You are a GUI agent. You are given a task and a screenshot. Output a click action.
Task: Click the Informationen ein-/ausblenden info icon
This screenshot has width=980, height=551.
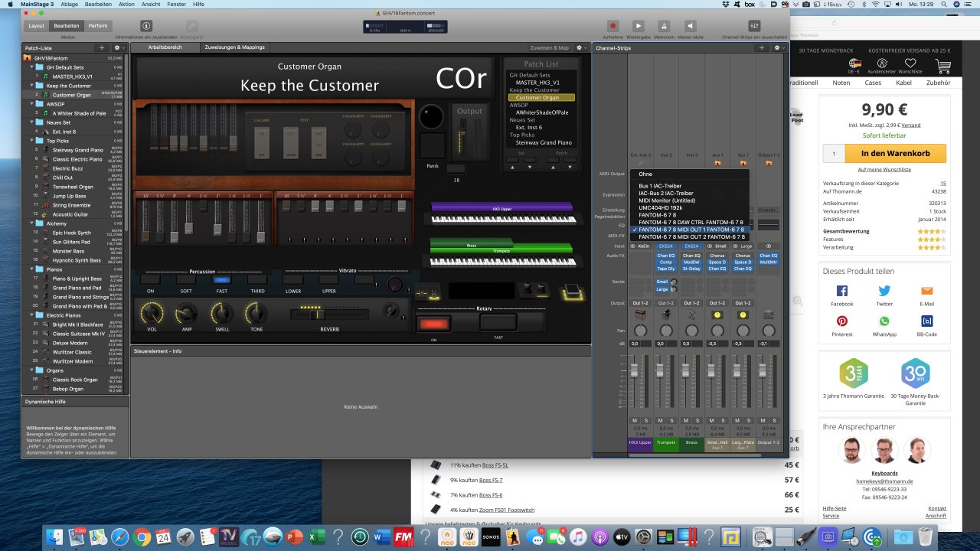coord(146,25)
